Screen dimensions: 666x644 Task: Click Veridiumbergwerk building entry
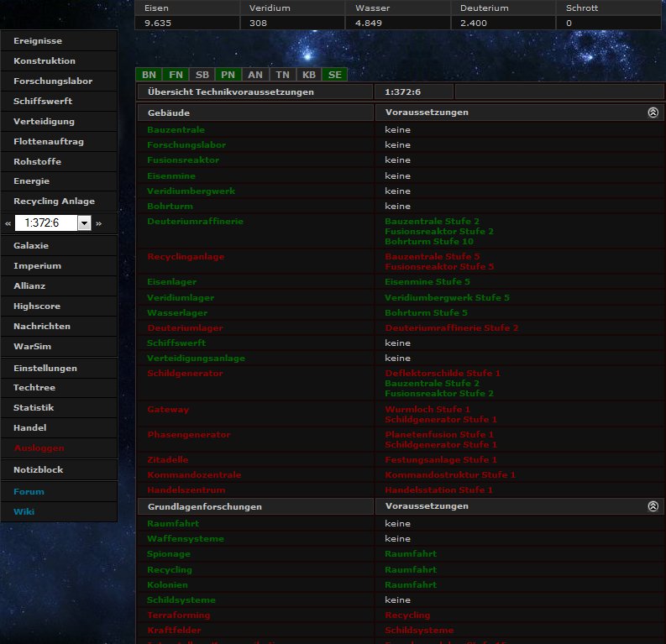click(x=191, y=191)
